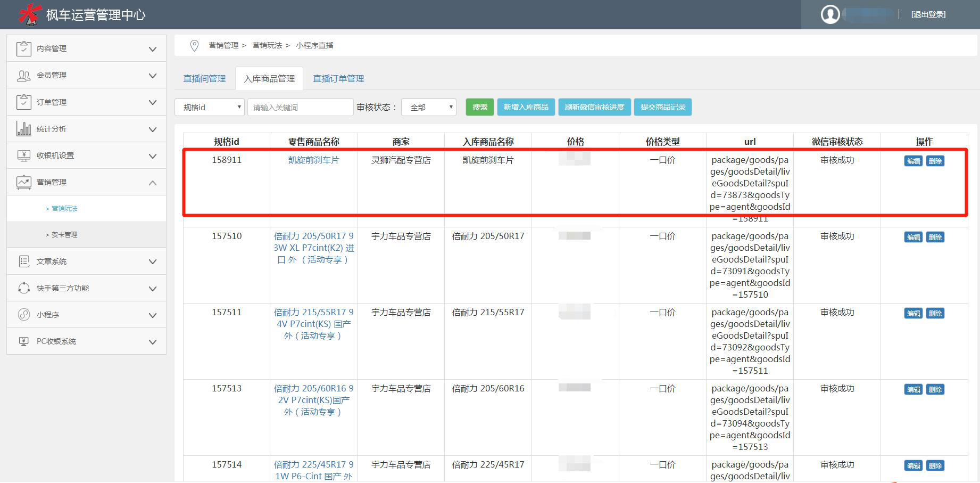980x483 pixels.
Task: Click the 营销管理 breadcrumb link
Action: point(223,46)
